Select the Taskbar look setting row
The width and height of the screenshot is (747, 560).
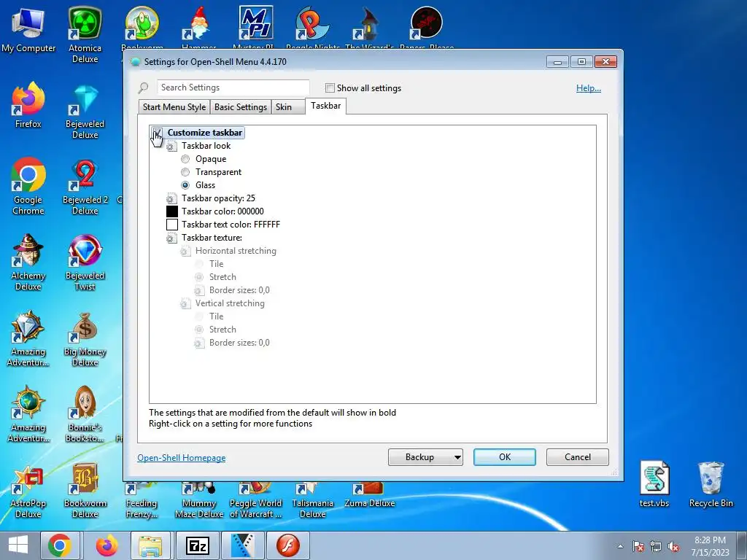[x=206, y=146]
